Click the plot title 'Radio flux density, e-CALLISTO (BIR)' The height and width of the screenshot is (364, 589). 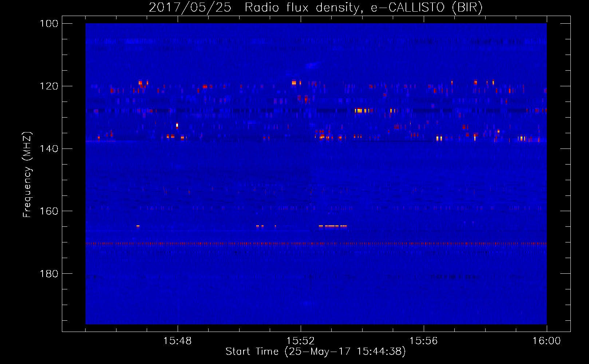click(363, 8)
